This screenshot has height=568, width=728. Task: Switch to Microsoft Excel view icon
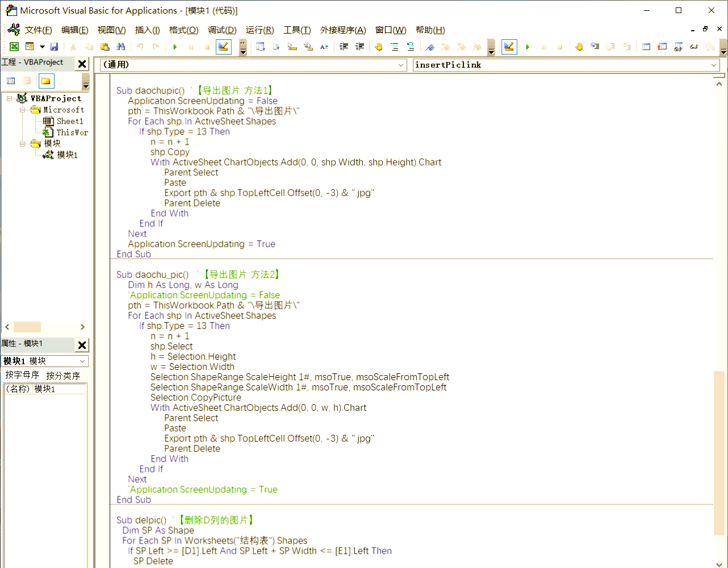pyautogui.click(x=14, y=47)
